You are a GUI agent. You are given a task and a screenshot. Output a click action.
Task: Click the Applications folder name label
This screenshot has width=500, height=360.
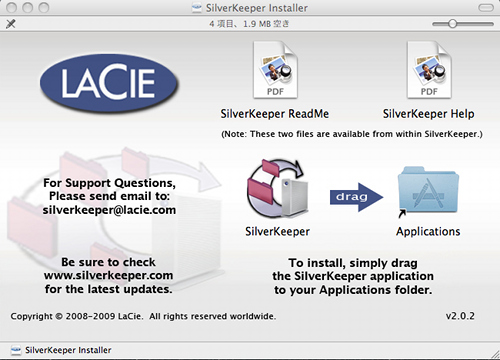[x=428, y=232]
